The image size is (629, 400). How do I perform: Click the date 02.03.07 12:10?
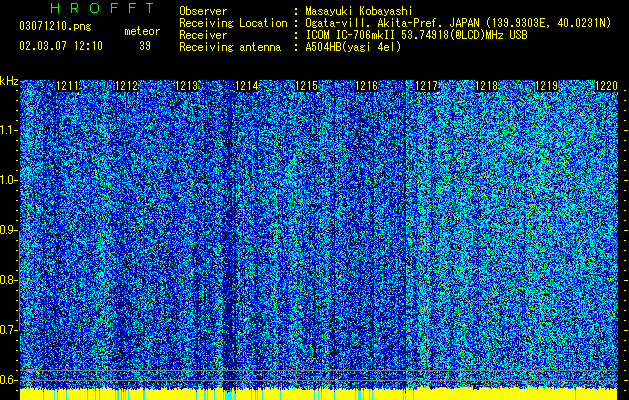[x=61, y=46]
